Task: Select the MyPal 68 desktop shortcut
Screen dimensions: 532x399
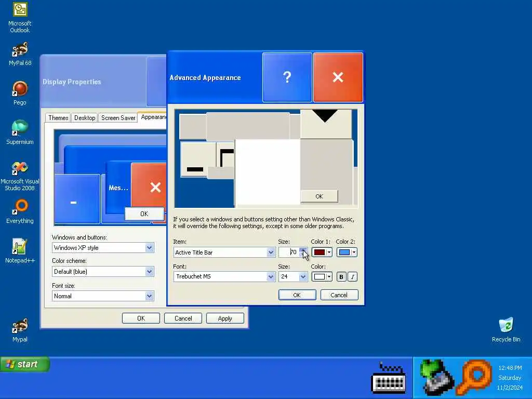Action: click(20, 54)
